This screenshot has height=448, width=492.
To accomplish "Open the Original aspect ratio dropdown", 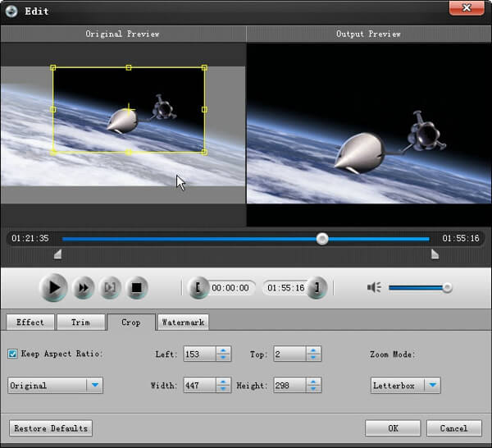I will pyautogui.click(x=95, y=385).
